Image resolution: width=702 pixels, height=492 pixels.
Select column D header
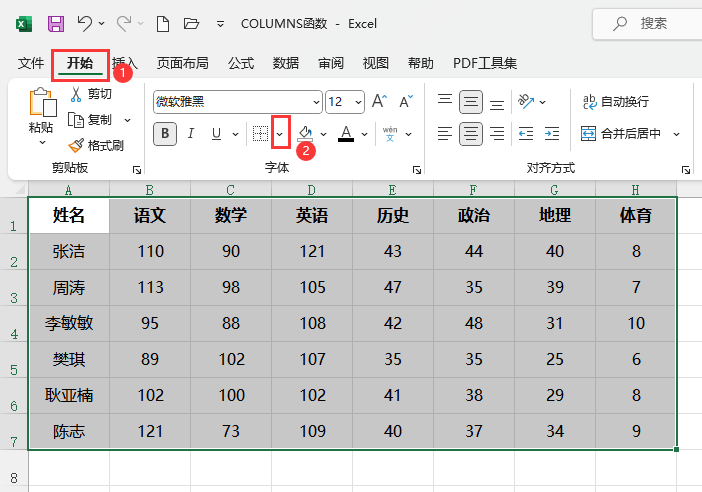312,190
